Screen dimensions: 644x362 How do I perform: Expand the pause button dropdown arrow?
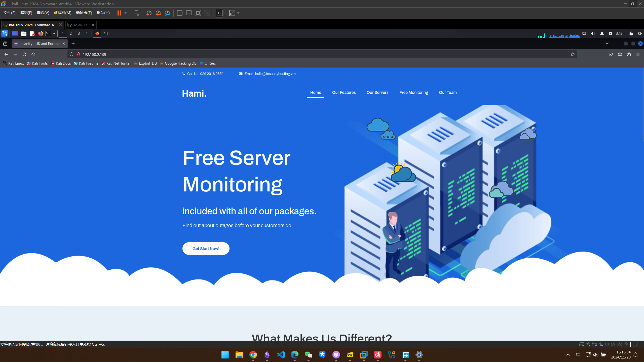click(x=126, y=13)
